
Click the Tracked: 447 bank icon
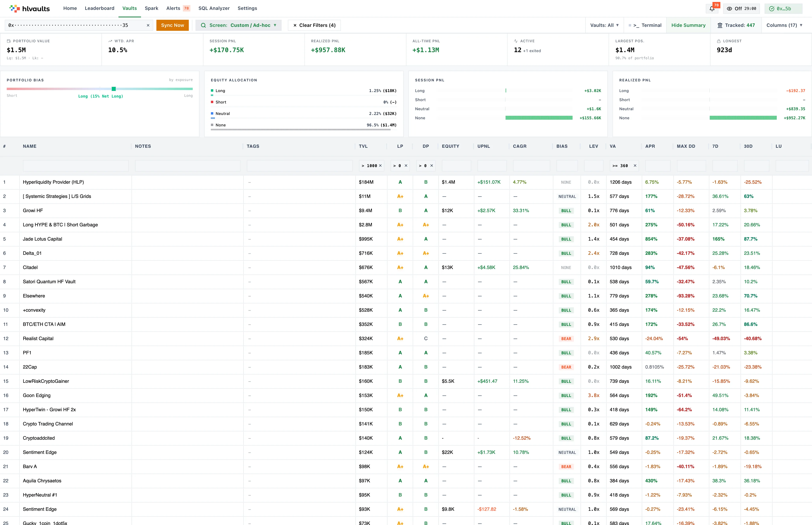point(720,25)
